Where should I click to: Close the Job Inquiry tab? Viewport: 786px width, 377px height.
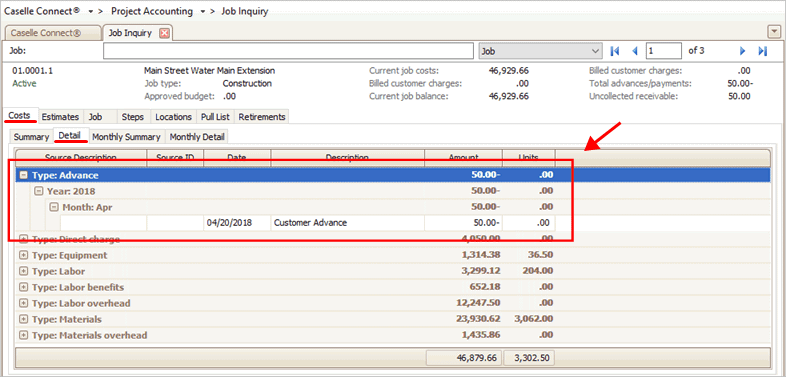(x=164, y=33)
